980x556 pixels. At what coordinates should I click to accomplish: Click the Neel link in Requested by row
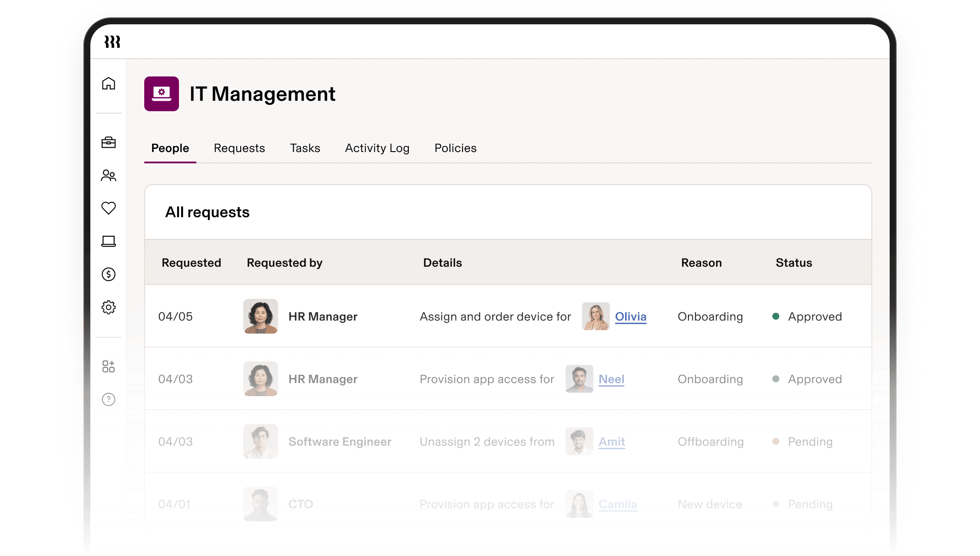tap(612, 379)
